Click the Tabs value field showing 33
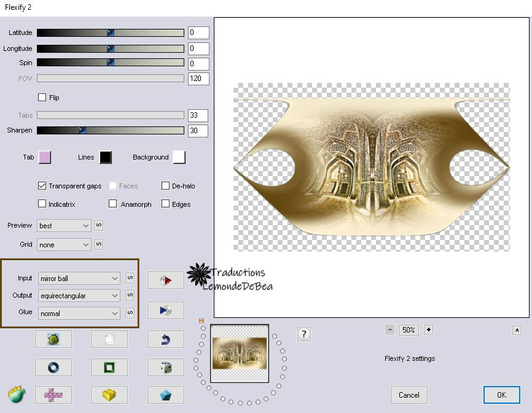This screenshot has width=532, height=413. 198,115
